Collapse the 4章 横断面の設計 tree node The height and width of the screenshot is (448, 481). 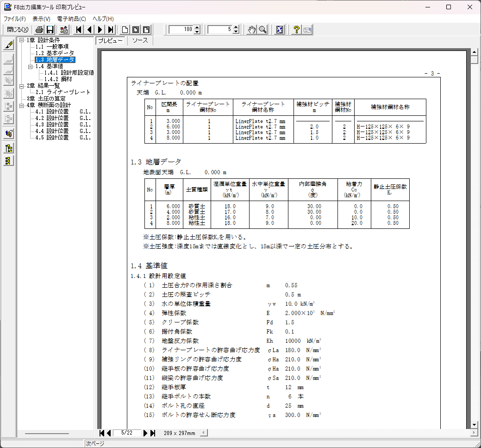tap(21, 105)
